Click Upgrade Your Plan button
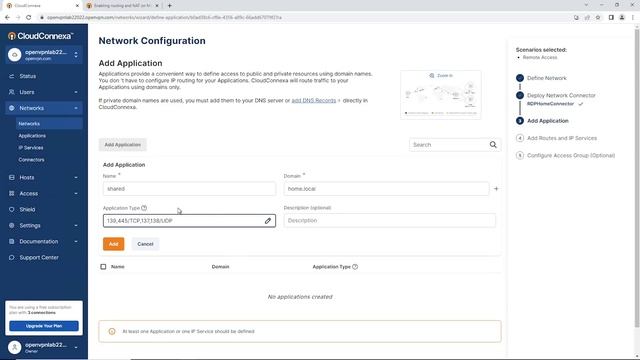 point(44,326)
